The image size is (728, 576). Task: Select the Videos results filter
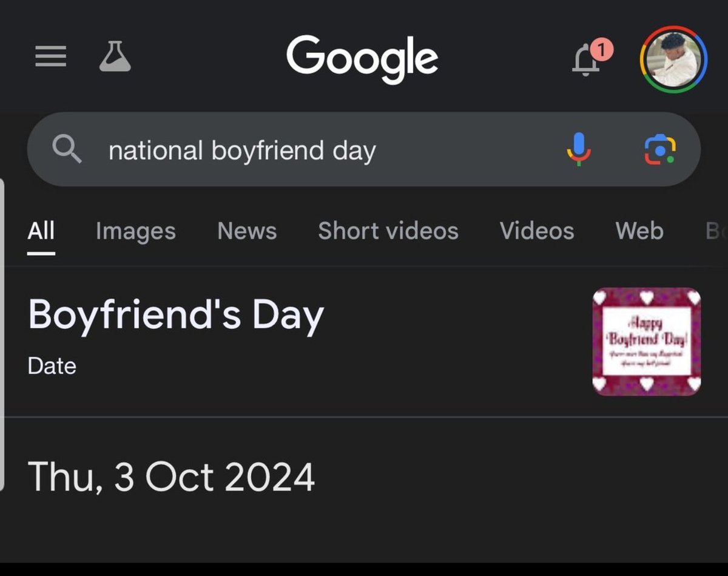[536, 231]
